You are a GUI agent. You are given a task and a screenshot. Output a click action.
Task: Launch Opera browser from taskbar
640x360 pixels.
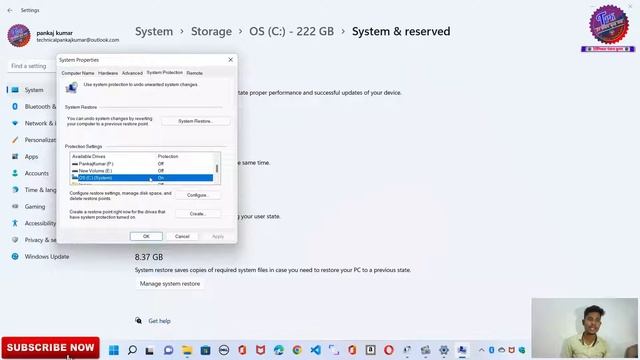pos(389,350)
